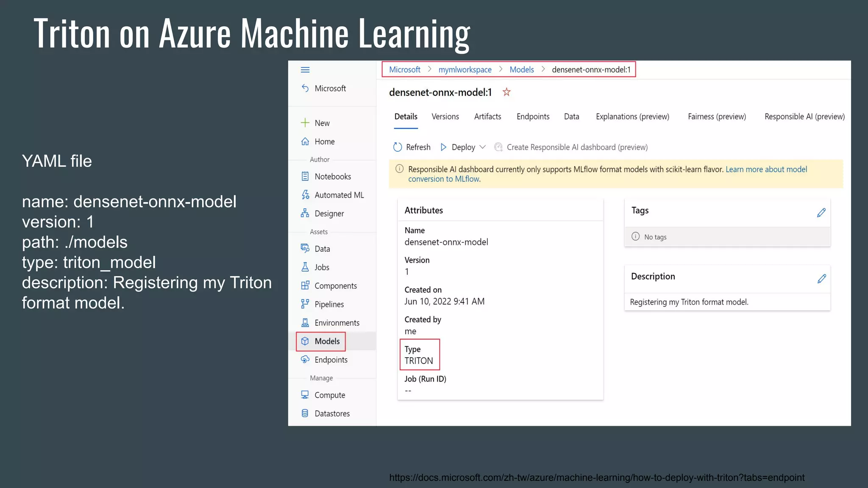Open the Artifacts tab
This screenshot has width=868, height=488.
487,116
